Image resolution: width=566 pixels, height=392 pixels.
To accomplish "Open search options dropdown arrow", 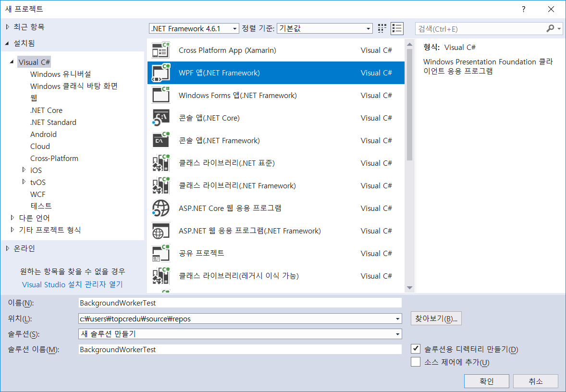I will click(559, 28).
